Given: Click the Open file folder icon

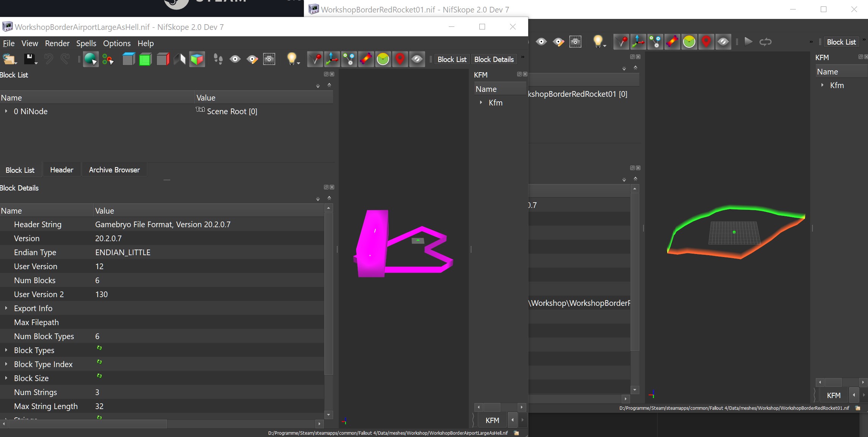Looking at the screenshot, I should click(x=9, y=59).
